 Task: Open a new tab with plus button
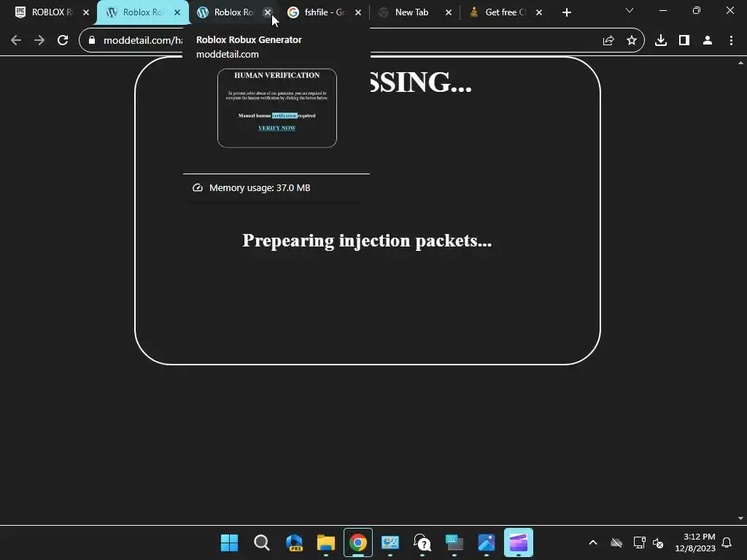566,13
